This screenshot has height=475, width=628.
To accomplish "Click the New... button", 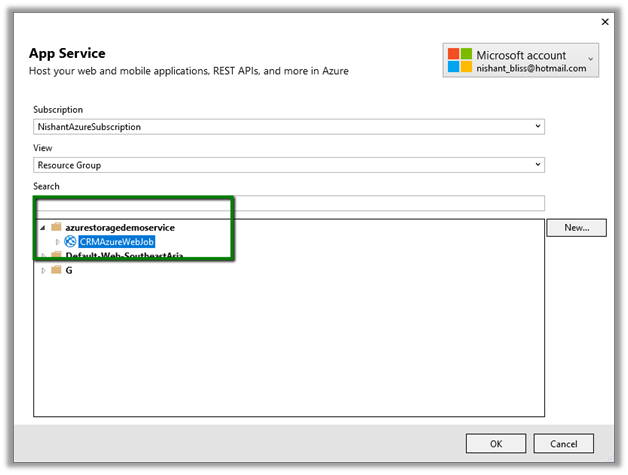I will point(576,227).
